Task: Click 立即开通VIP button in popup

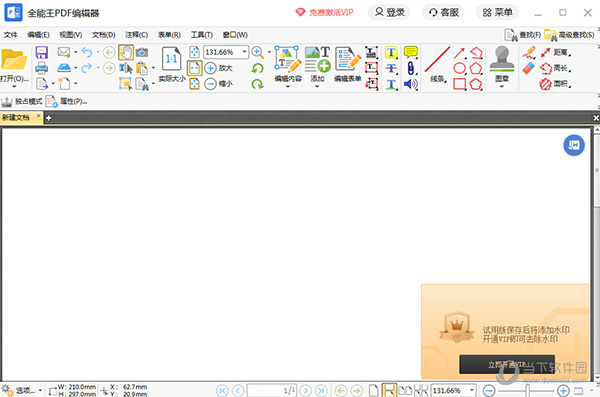Action: [x=507, y=364]
